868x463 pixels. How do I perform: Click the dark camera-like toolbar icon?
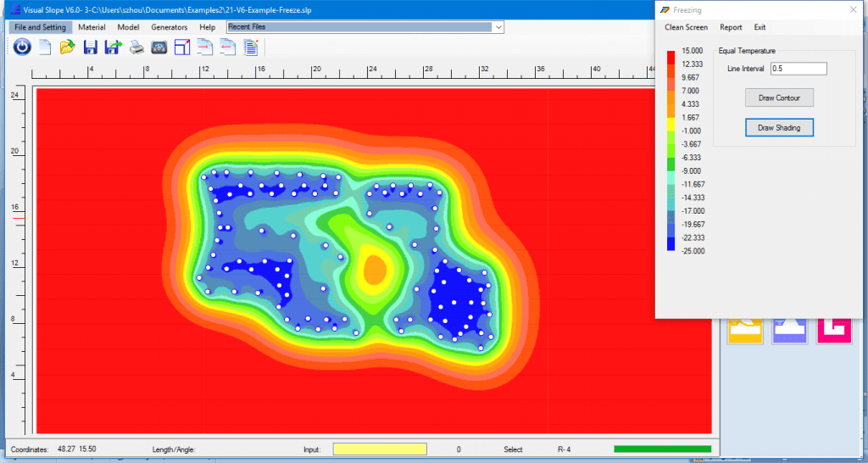[x=159, y=47]
